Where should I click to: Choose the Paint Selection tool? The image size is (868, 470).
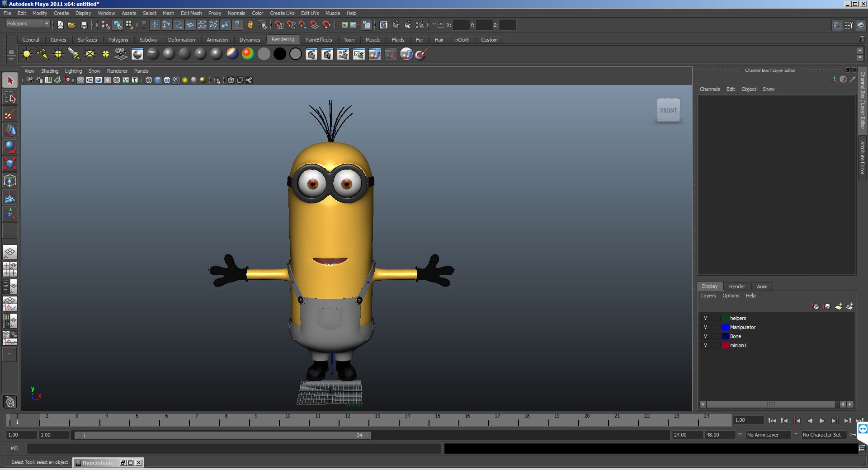click(10, 114)
